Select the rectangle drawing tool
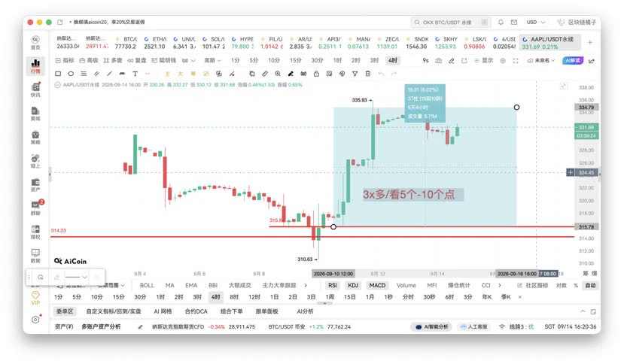Viewport: 624px width, 364px height. (58, 74)
